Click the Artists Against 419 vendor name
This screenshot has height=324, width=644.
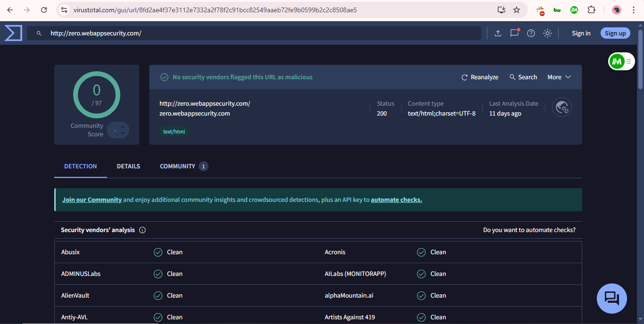350,317
